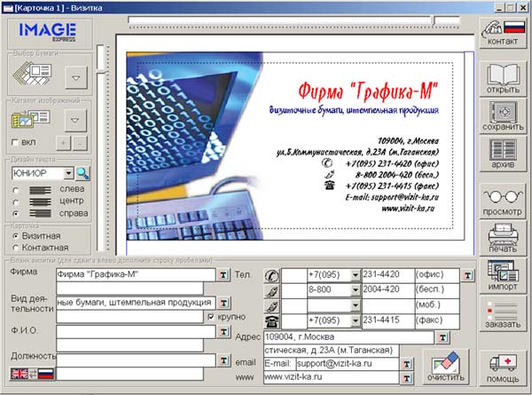532x395 pixels.
Task: Click the 'Фирма' company name input field
Action: pos(133,274)
